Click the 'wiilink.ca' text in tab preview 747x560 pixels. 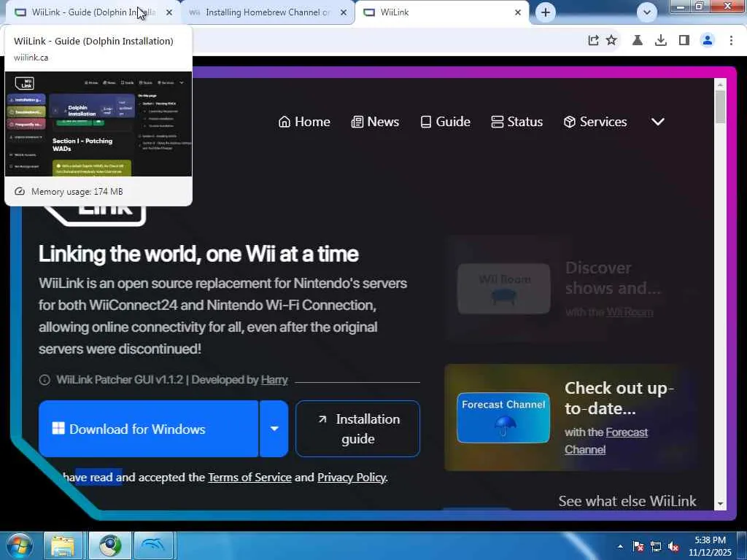tap(31, 58)
